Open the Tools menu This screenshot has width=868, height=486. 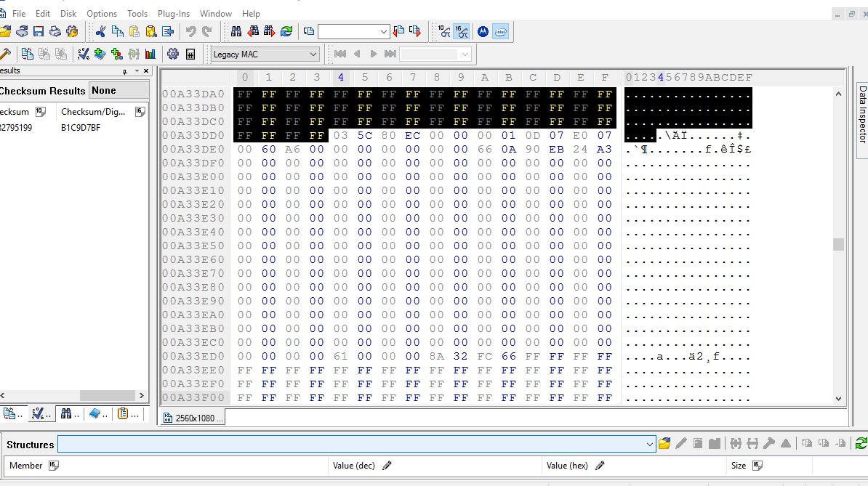137,14
